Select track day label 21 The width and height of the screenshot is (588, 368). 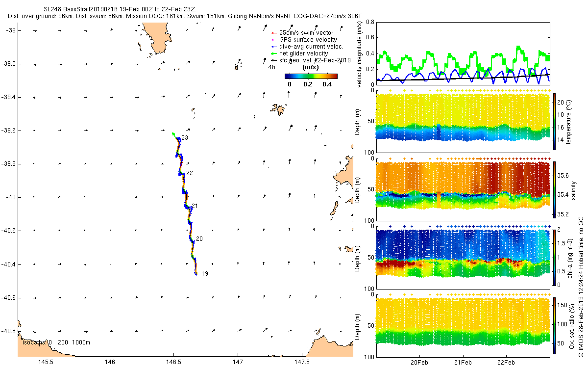(195, 206)
